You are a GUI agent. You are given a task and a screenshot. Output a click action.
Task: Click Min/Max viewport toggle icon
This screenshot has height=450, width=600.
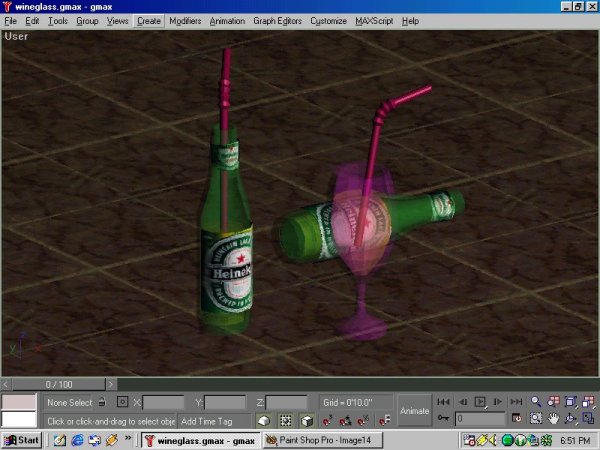coord(588,418)
